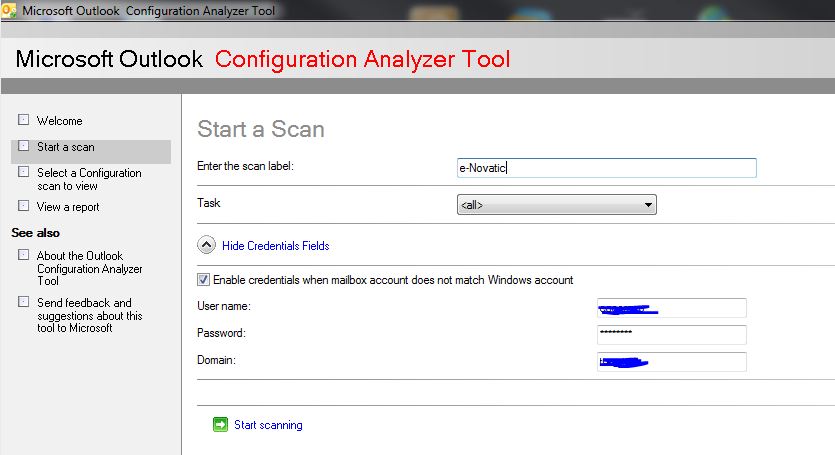Click the bullet icon beside Welcome
The height and width of the screenshot is (455, 835).
click(x=23, y=119)
